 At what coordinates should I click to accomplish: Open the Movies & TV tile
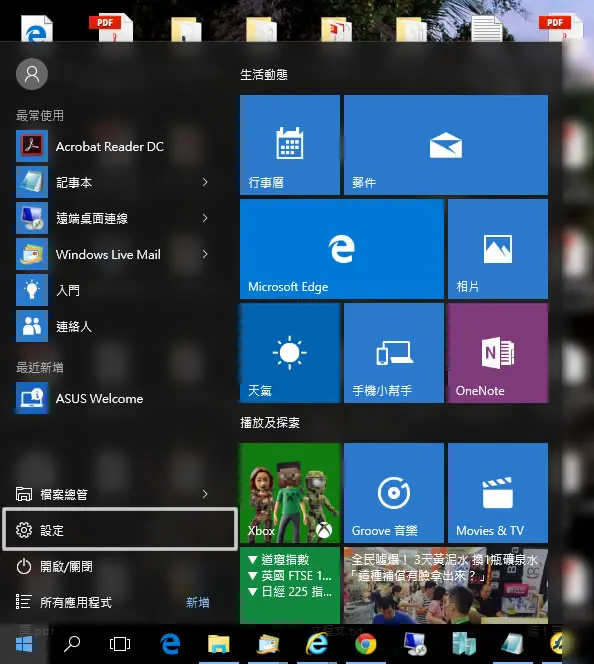498,493
